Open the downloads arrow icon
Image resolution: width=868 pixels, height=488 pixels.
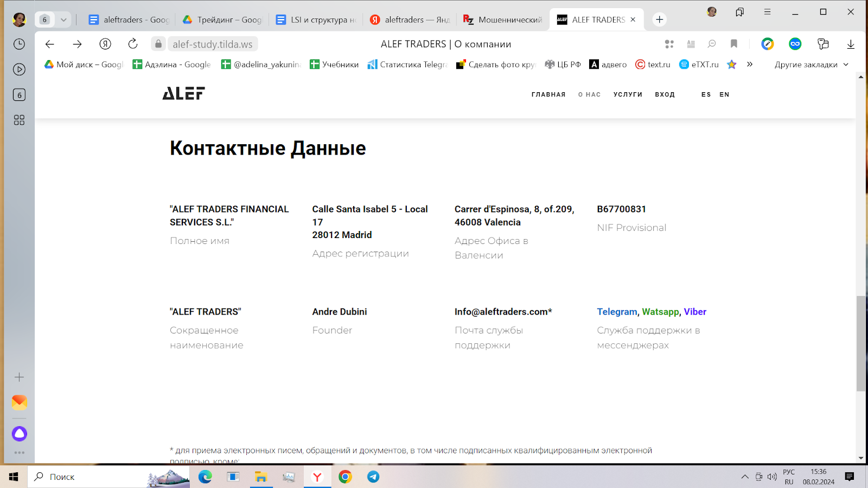coord(851,44)
